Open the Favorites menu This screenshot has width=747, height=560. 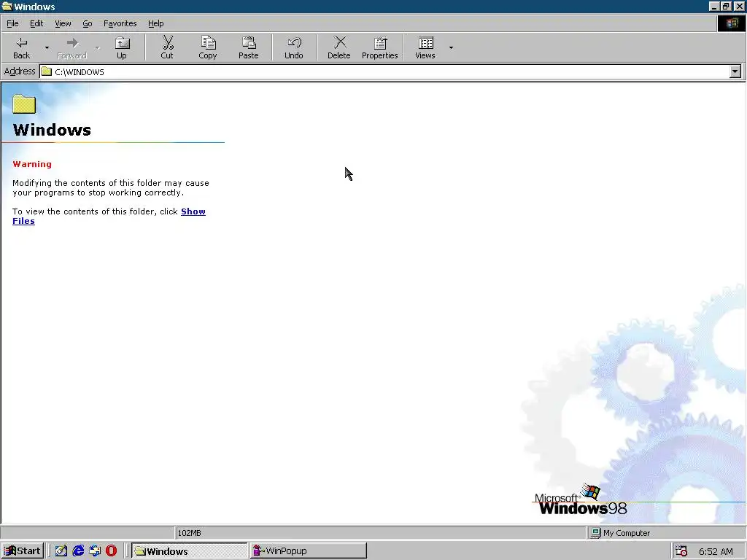[120, 23]
